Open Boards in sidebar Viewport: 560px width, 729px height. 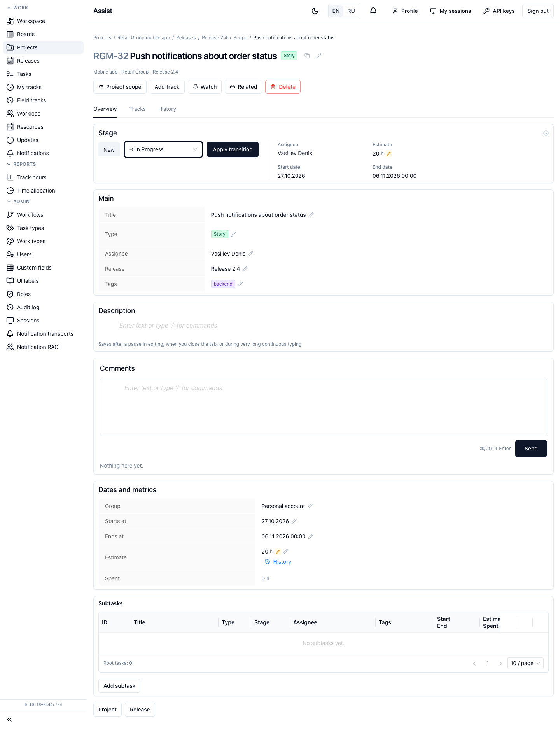coord(44,34)
